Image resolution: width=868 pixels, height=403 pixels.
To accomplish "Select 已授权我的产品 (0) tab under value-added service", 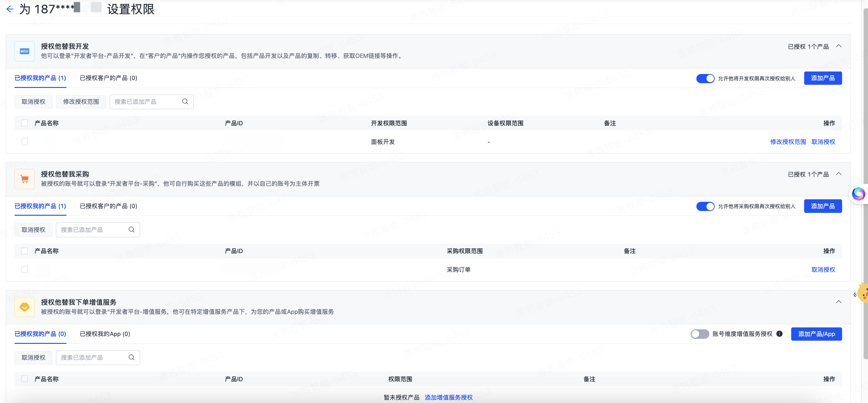I will 40,333.
